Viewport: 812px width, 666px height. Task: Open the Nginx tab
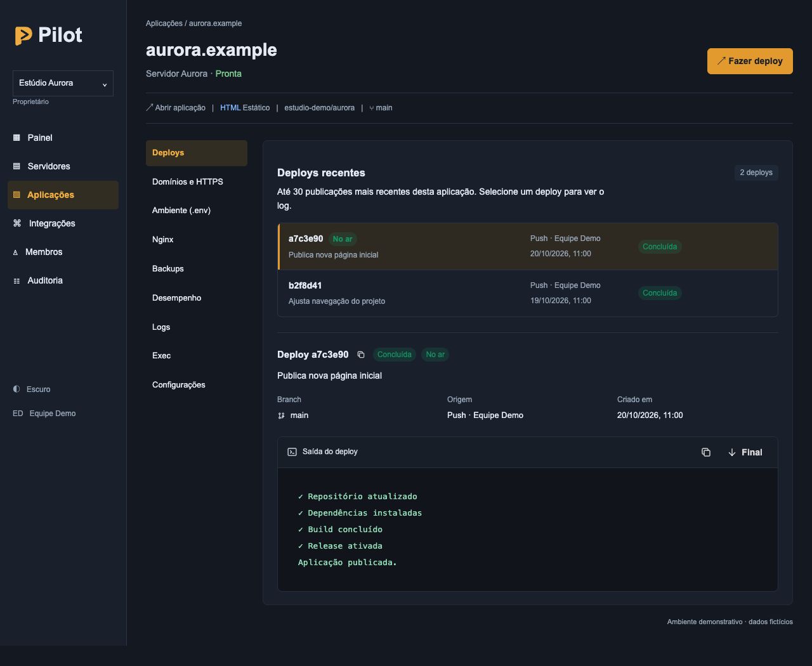(x=197, y=240)
